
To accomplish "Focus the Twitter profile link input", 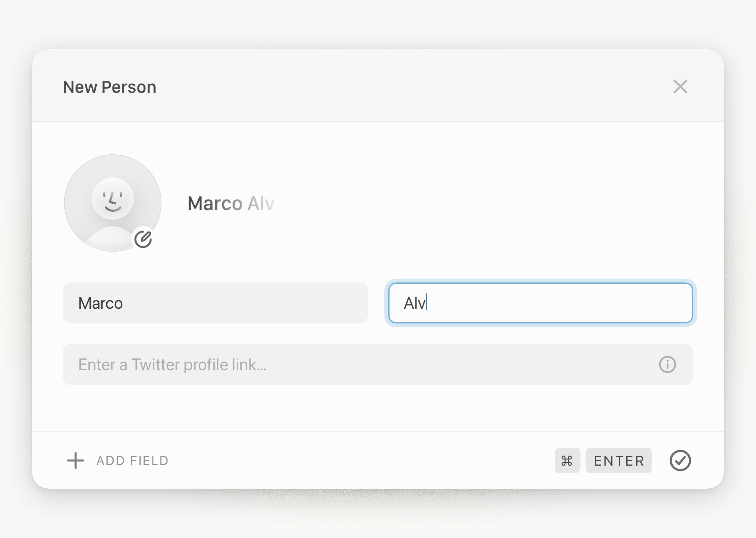I will 365,365.
